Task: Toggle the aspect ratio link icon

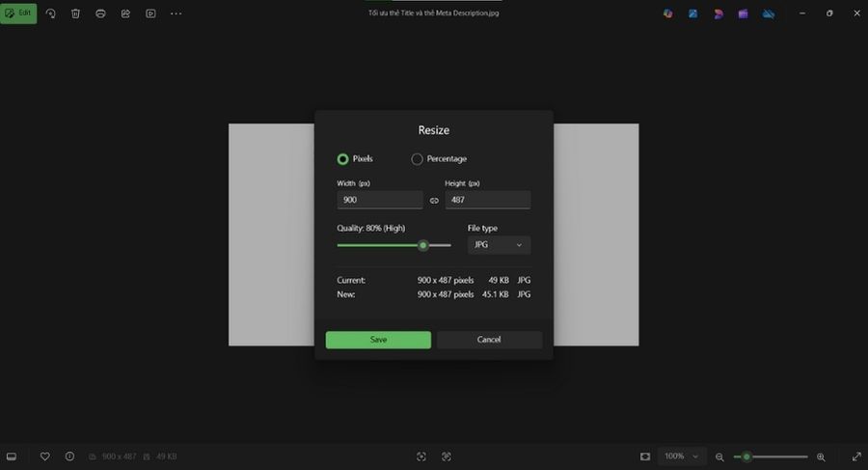Action: 434,201
